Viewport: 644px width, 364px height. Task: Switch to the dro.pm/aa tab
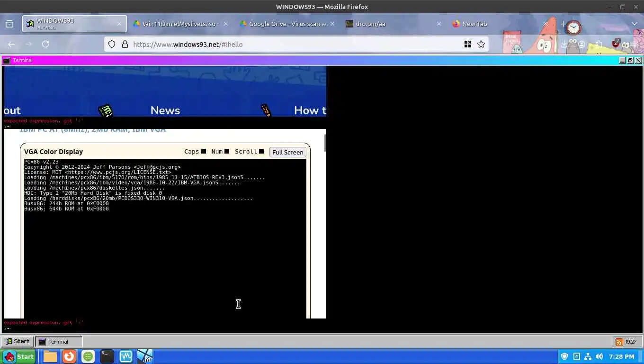pyautogui.click(x=393, y=24)
